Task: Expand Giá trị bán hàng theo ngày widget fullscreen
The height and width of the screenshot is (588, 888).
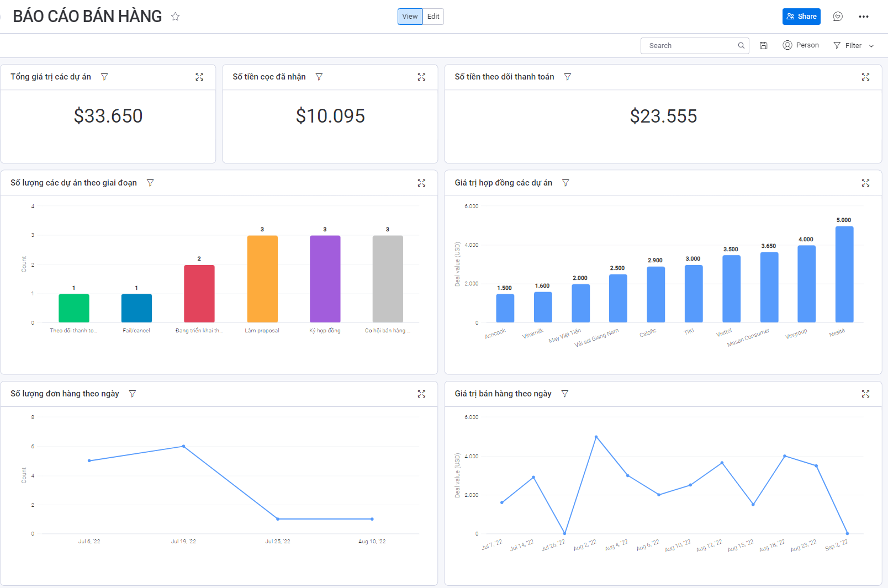Action: coord(865,394)
